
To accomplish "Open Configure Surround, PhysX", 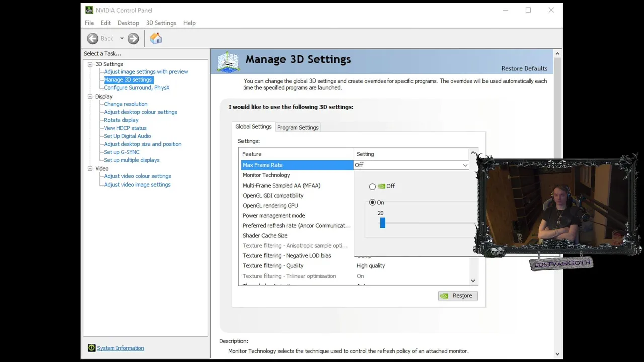I will [136, 87].
